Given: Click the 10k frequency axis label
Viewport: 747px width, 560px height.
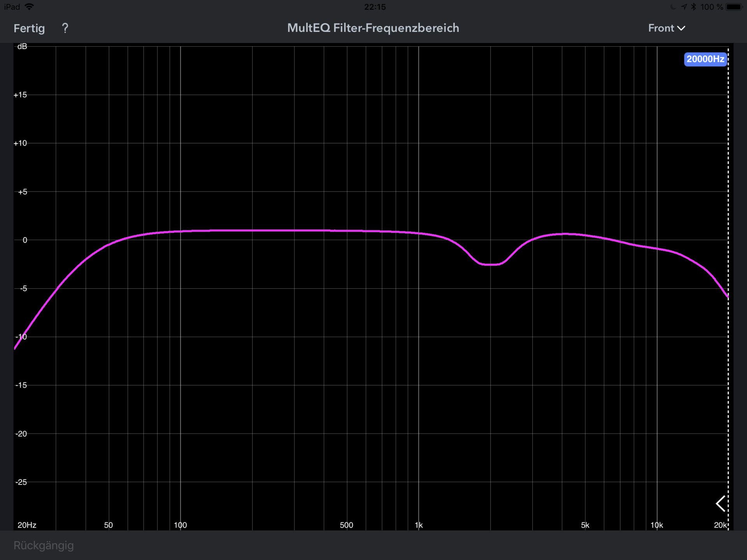Looking at the screenshot, I should click(657, 525).
